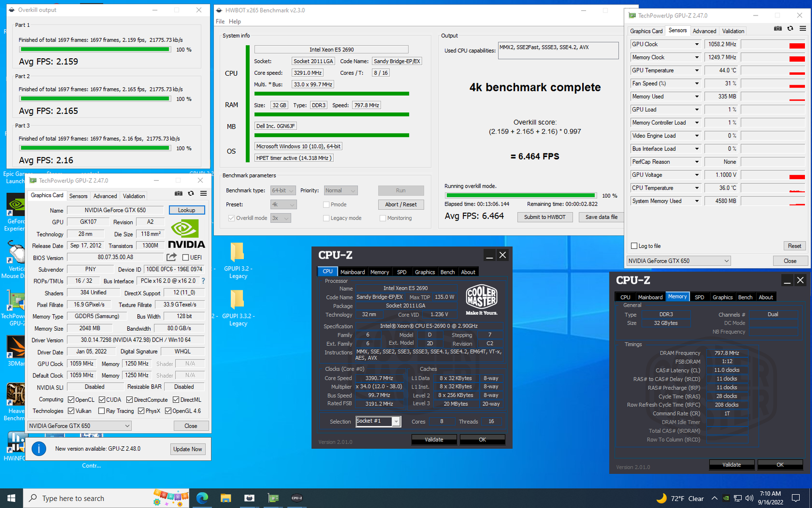The width and height of the screenshot is (812, 508).
Task: Click the screenshot camera icon in left GPU-Z window
Action: tap(179, 193)
